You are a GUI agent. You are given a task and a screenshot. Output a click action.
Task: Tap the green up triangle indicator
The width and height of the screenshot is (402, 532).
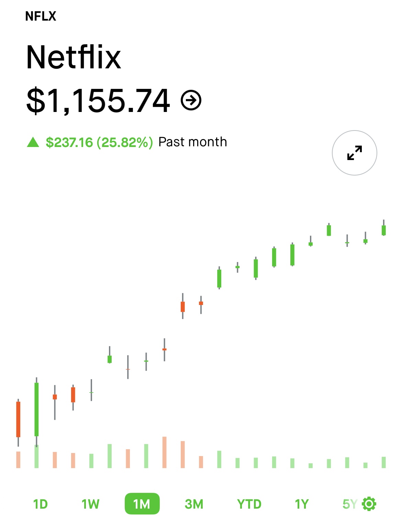point(33,142)
